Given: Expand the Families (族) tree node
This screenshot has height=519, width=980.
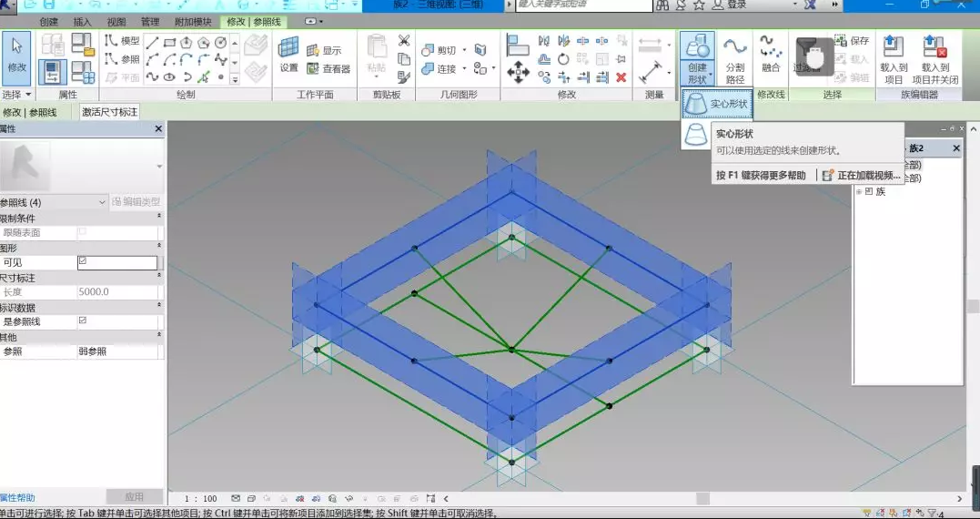Looking at the screenshot, I should pos(857,191).
